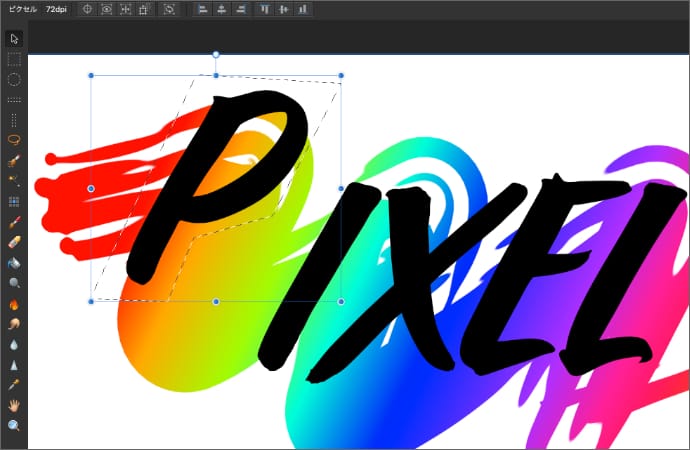690x450 pixels.
Task: Activate the Paint Brush tool
Action: (14, 222)
